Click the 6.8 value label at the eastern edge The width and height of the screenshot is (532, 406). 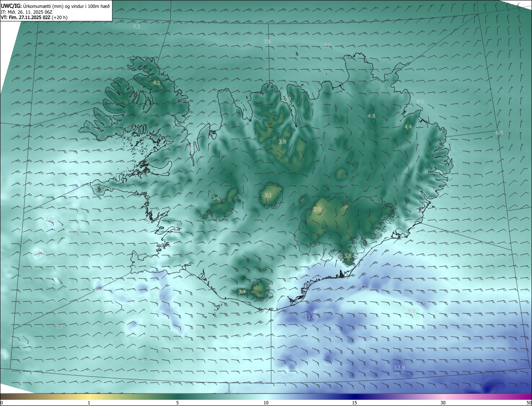tap(499, 133)
